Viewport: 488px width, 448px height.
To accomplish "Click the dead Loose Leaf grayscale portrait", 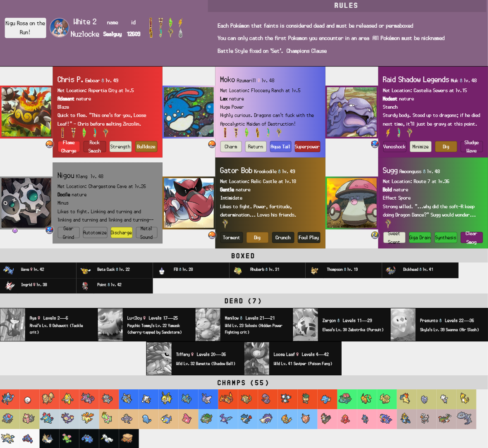I will tap(257, 358).
